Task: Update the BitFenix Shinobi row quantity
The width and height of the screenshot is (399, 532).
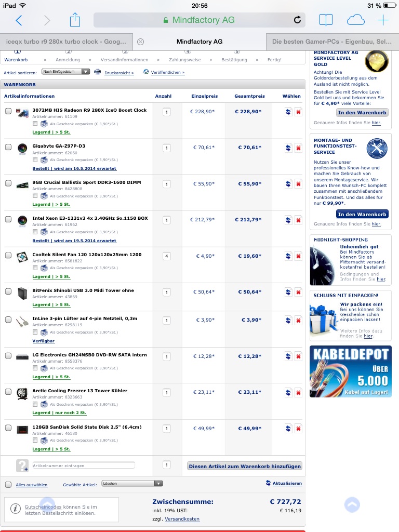Action: click(x=288, y=292)
